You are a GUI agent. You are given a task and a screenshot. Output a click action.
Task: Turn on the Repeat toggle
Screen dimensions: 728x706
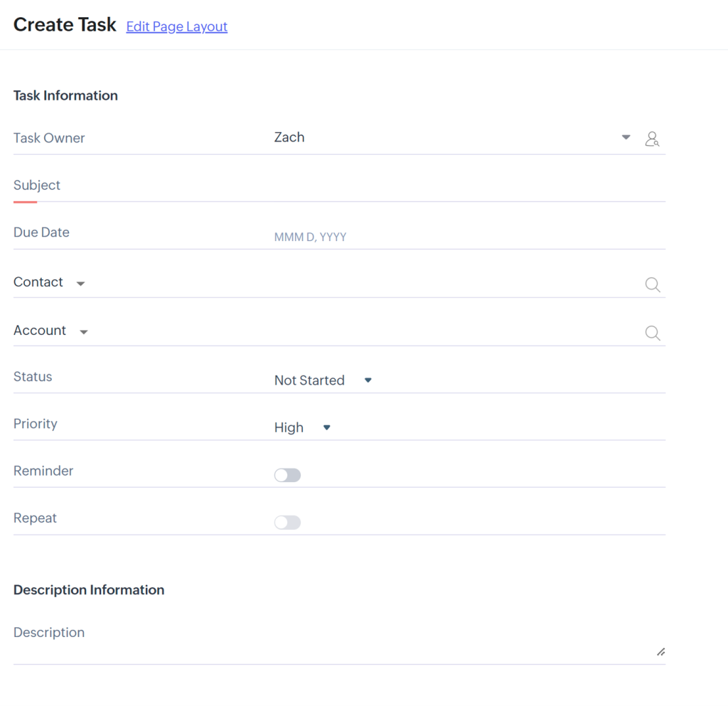tap(288, 523)
